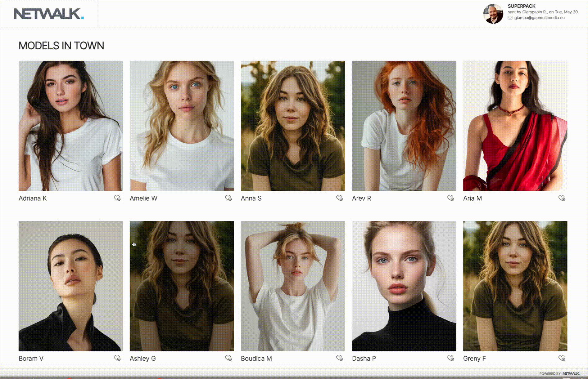Click Dasha P's photo thumbnail
Image resolution: width=588 pixels, height=379 pixels.
404,286
